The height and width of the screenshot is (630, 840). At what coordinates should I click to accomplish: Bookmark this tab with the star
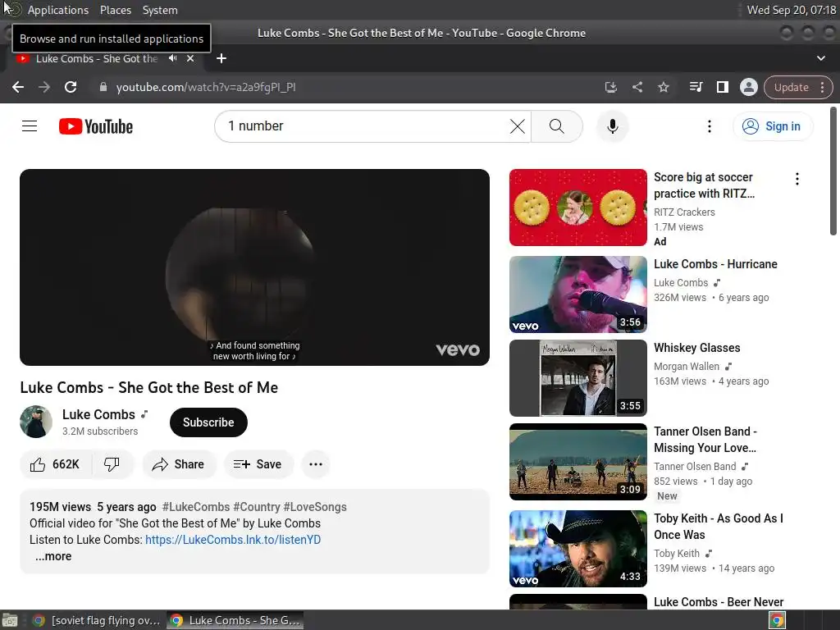[x=663, y=87]
